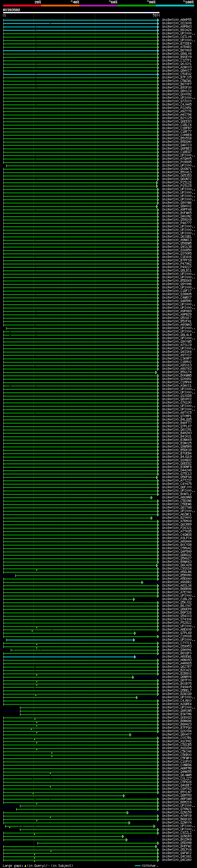Click the cyan arrowhead of the A8HP55 bar
197x868 pixels.
click(x=158, y=20)
